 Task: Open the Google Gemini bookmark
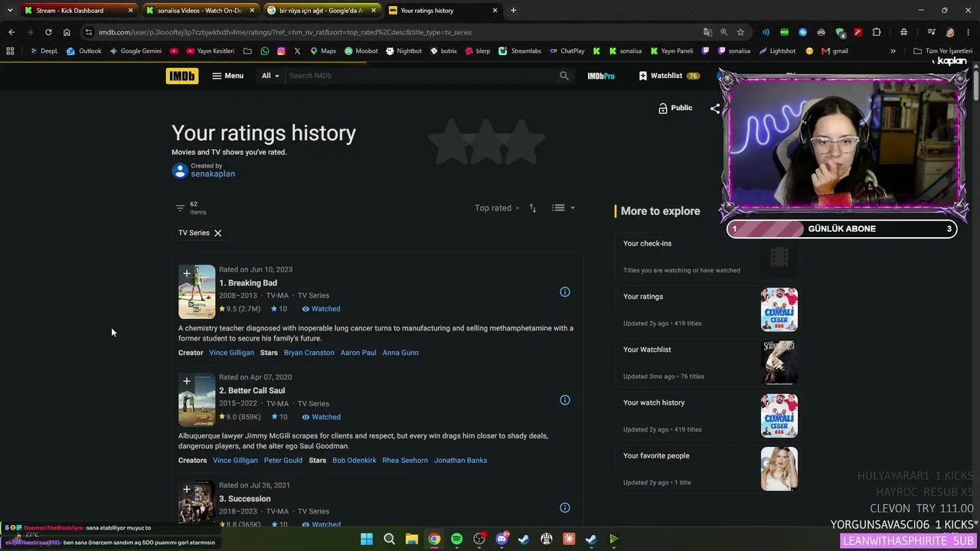(x=136, y=51)
